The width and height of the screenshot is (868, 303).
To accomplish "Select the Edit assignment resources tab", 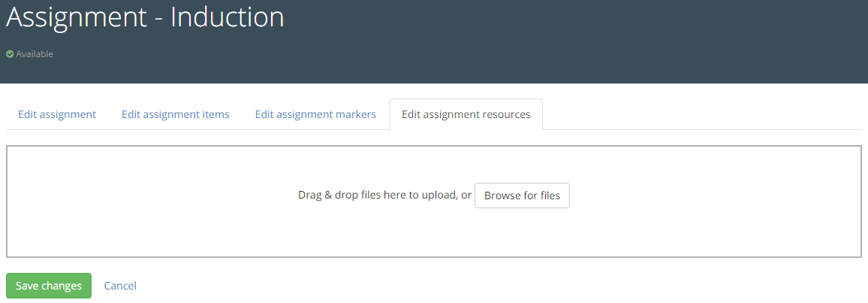I will [x=466, y=114].
